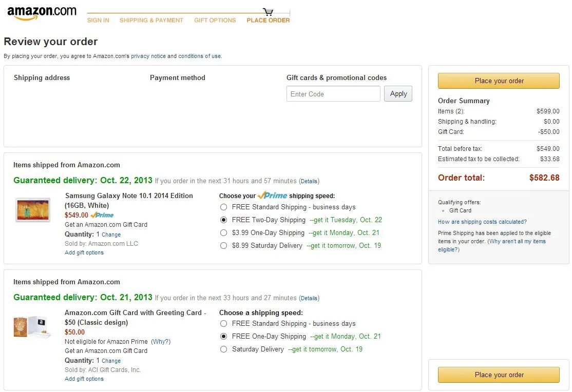Select FREE Standard Shipping for the gift card

point(223,324)
